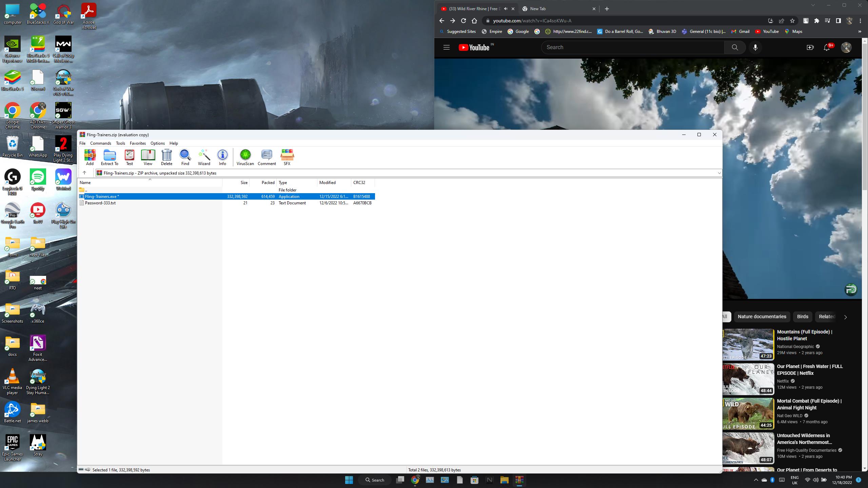Click the Extract To toolbar icon
The image size is (868, 488).
pyautogui.click(x=110, y=157)
